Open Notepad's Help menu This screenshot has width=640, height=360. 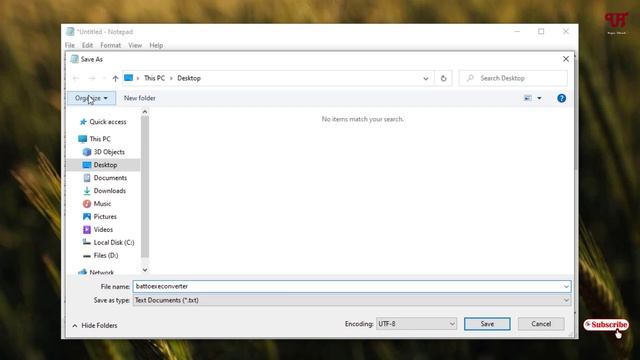(156, 45)
